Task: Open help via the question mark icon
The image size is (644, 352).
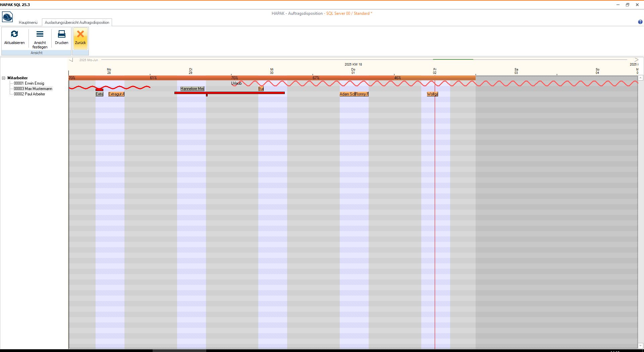Action: tap(640, 22)
